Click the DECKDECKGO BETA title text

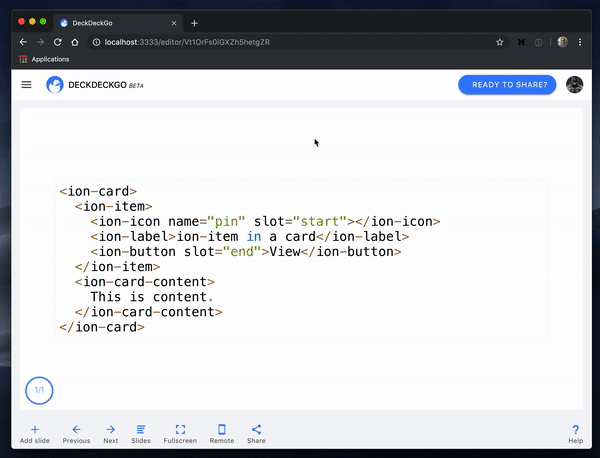point(106,85)
